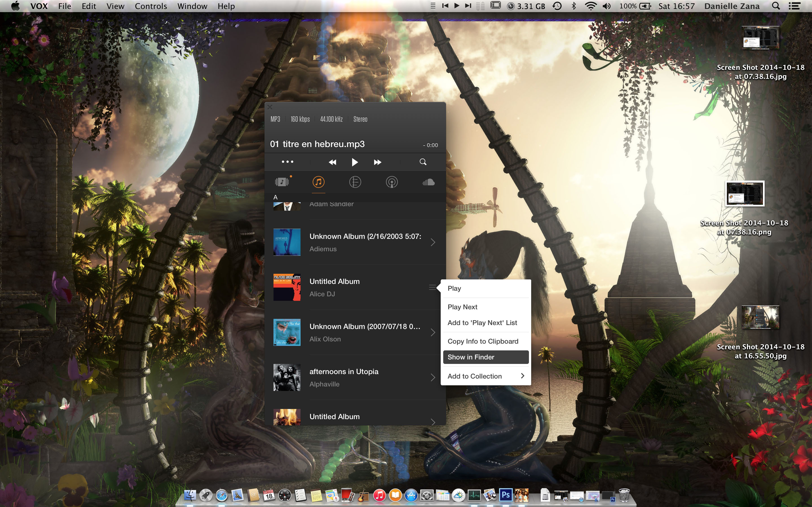Image resolution: width=812 pixels, height=507 pixels.
Task: Click the Photoshop icon in the Dock
Action: point(506,495)
